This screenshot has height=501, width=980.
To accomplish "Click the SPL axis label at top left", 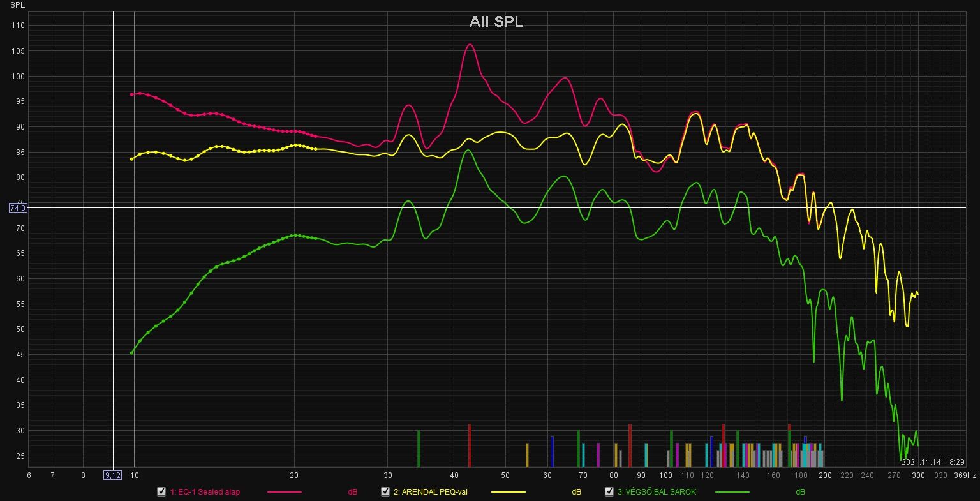I will [x=18, y=5].
